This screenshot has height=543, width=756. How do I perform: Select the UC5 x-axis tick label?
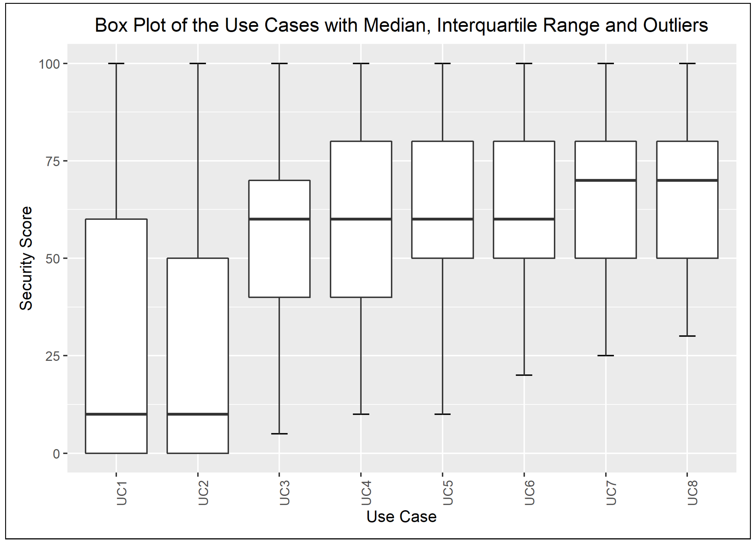click(x=448, y=493)
